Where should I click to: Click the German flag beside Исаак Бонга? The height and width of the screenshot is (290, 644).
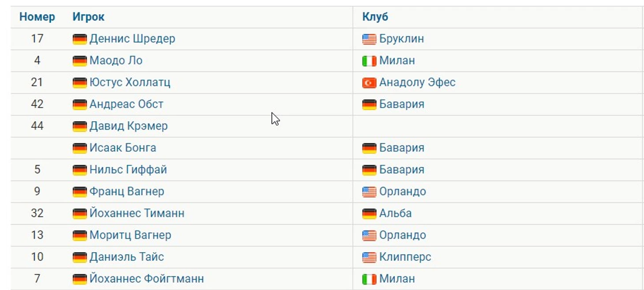coord(79,148)
